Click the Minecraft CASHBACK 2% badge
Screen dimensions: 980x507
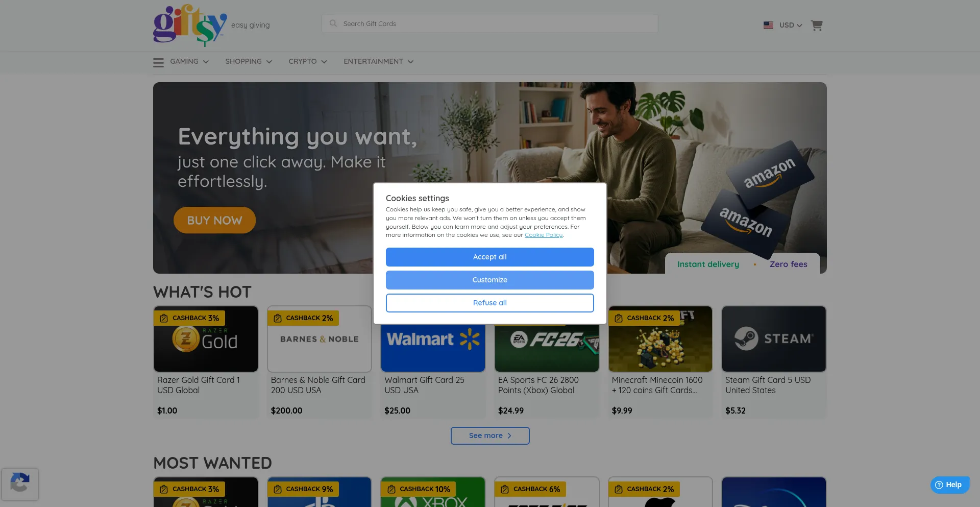[x=644, y=318]
